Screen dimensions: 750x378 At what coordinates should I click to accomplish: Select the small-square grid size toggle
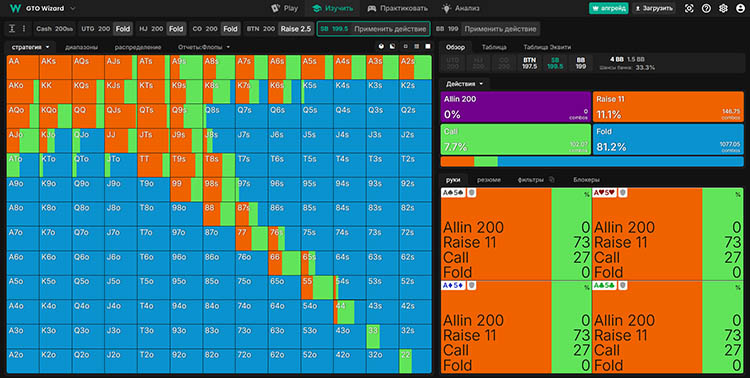point(406,46)
